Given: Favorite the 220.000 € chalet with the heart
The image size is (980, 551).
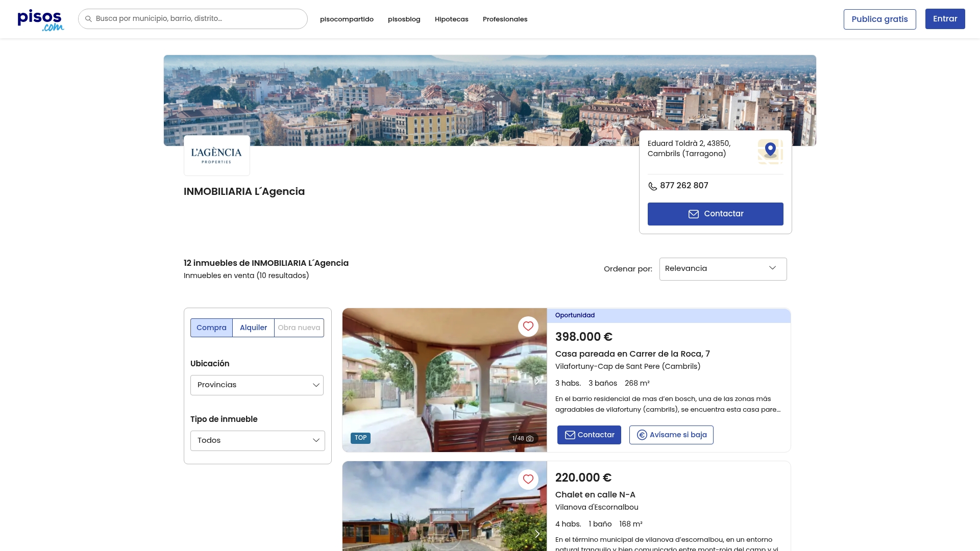Looking at the screenshot, I should (x=528, y=480).
